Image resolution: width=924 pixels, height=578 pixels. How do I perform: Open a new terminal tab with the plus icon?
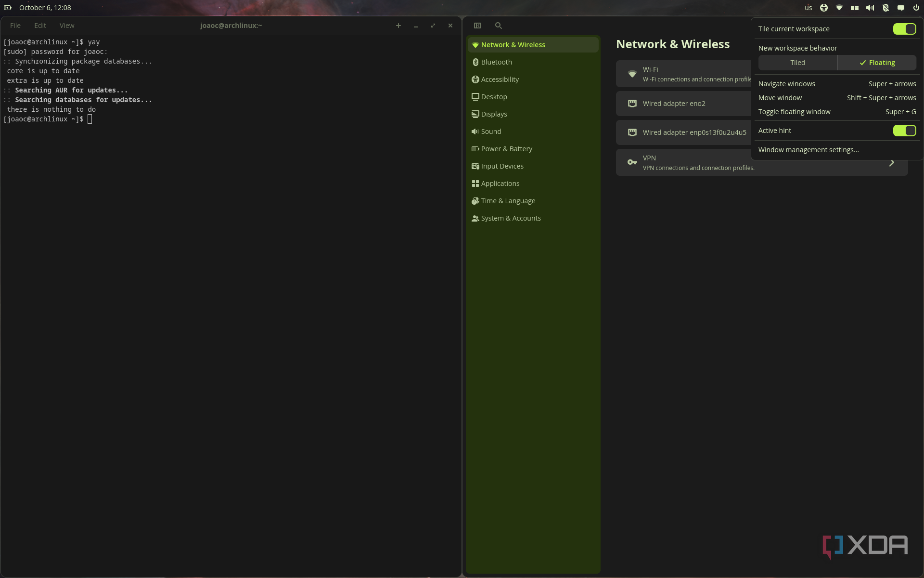point(398,26)
